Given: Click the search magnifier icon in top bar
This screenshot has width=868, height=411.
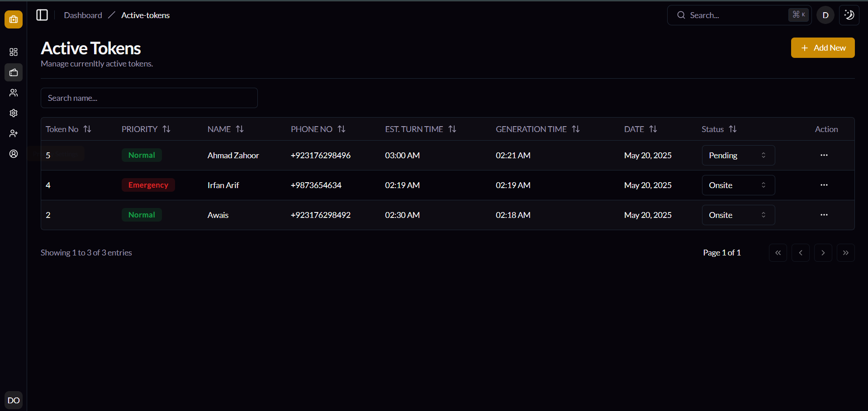Looking at the screenshot, I should coord(681,15).
